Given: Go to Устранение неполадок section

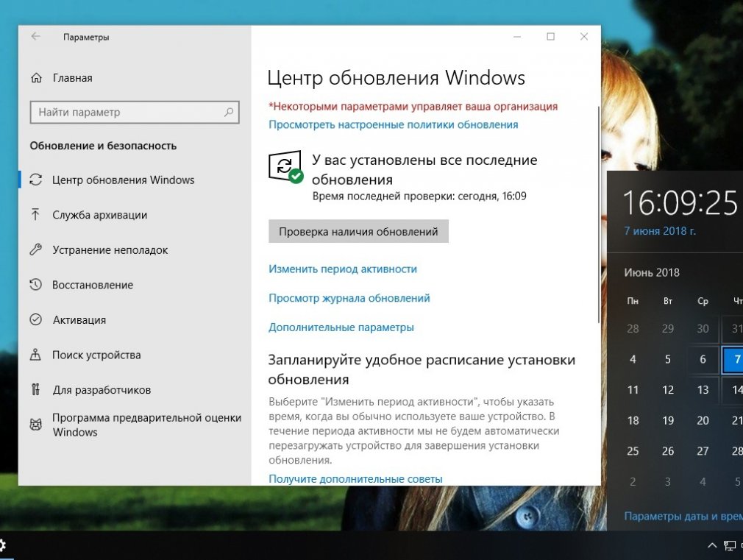Looking at the screenshot, I should tap(135, 250).
